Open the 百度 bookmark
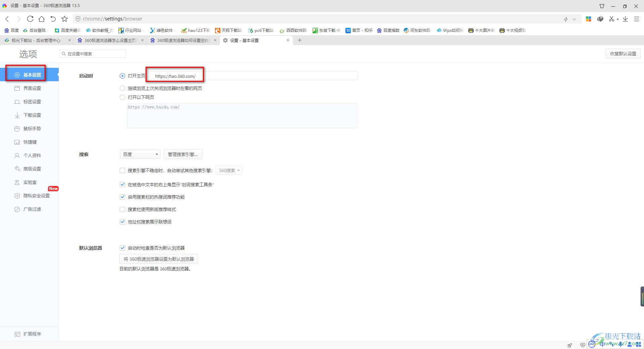644x349 pixels. [11, 31]
